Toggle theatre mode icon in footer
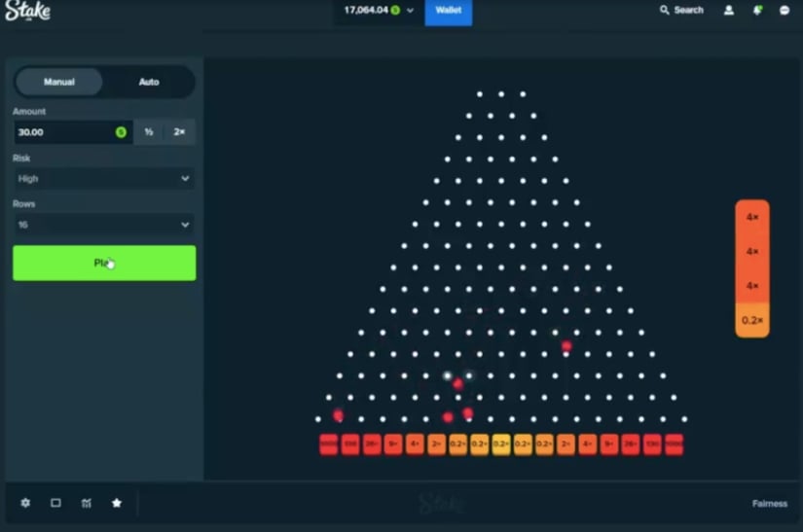803x532 pixels. coord(55,503)
